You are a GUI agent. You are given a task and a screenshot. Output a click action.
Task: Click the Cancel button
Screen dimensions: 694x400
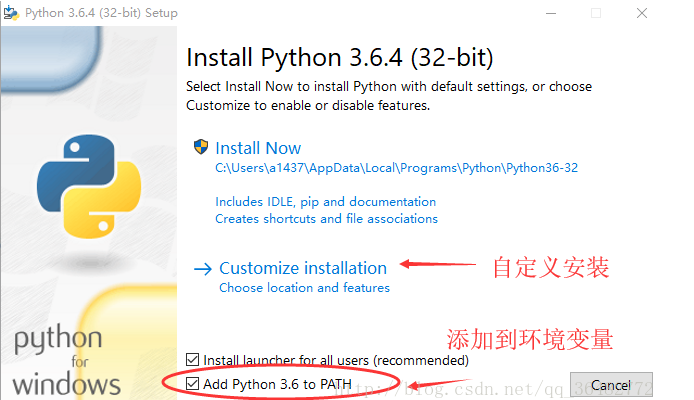(611, 385)
